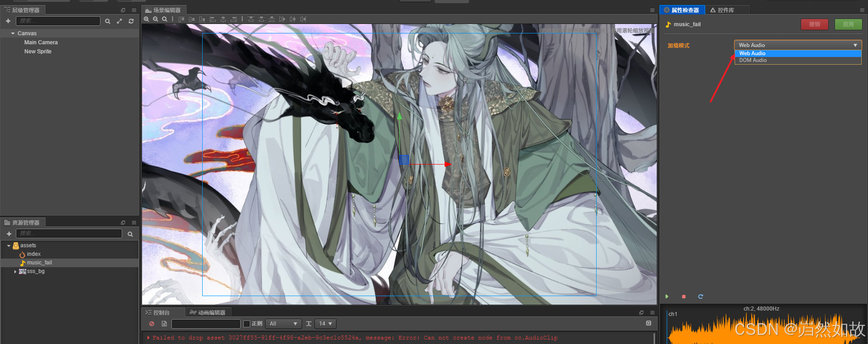Collapse the assets folder

[x=9, y=245]
